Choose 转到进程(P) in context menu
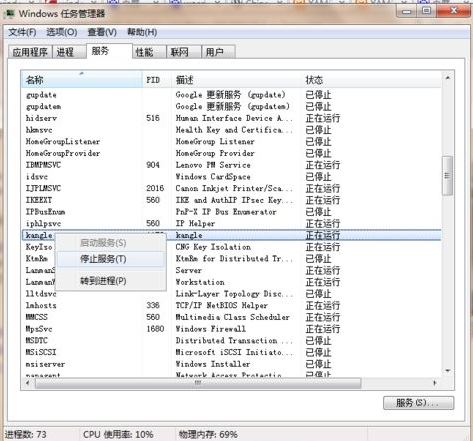 click(111, 281)
